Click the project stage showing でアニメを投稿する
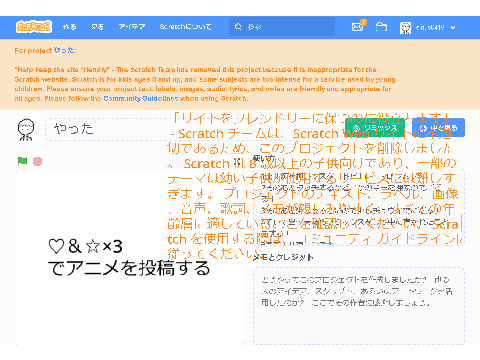The image size is (480, 360). tap(130, 258)
